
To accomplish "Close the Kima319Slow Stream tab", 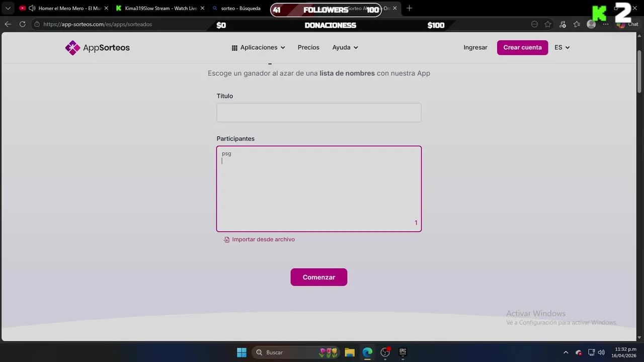I will [x=202, y=8].
